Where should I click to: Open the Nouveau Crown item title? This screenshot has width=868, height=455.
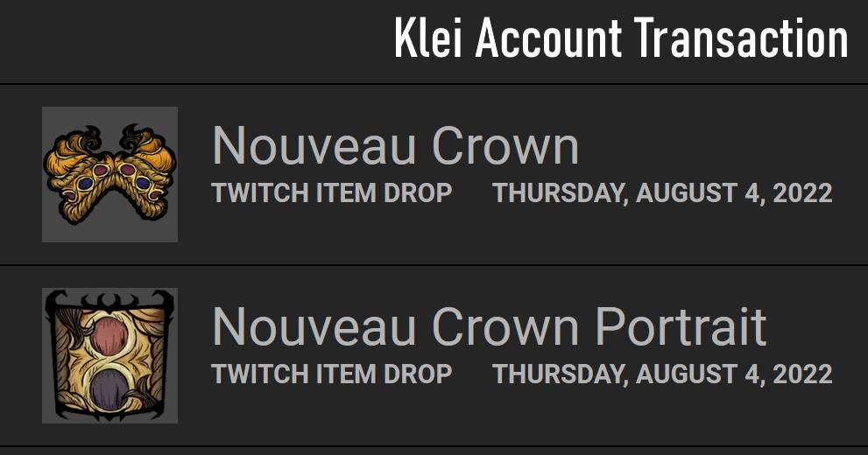click(395, 145)
